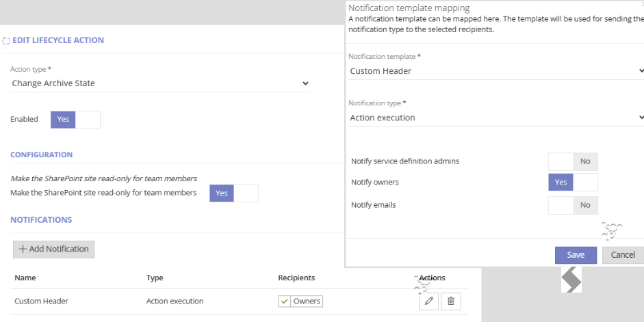Click the Notification template mapping title

409,8
